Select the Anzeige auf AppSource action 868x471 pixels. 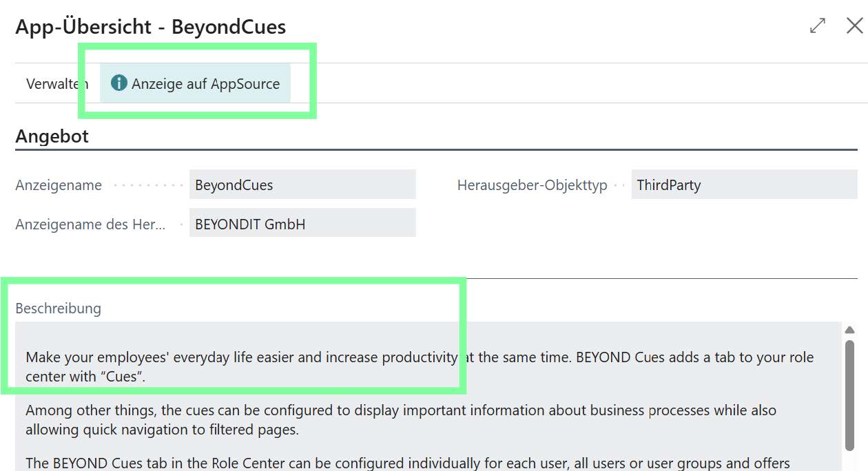coord(205,84)
